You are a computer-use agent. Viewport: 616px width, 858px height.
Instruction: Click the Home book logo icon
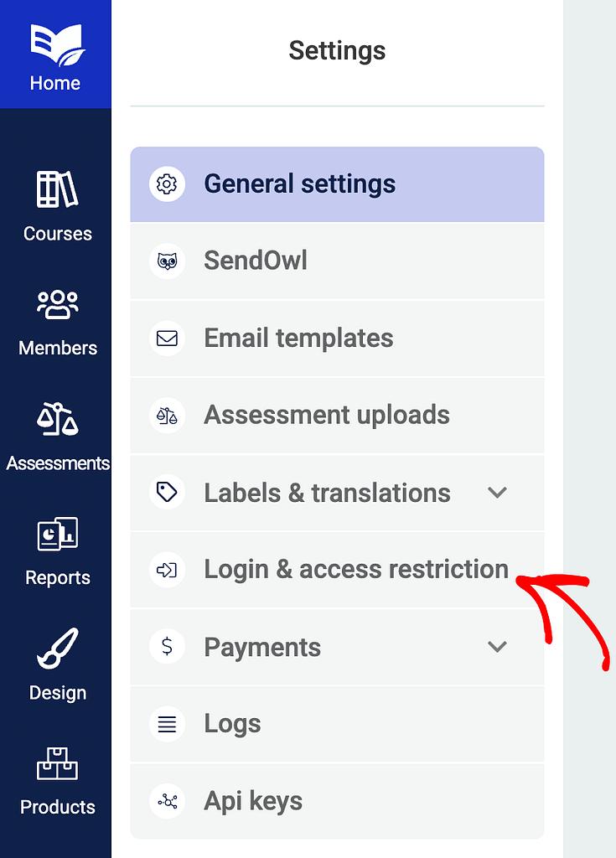[55, 44]
